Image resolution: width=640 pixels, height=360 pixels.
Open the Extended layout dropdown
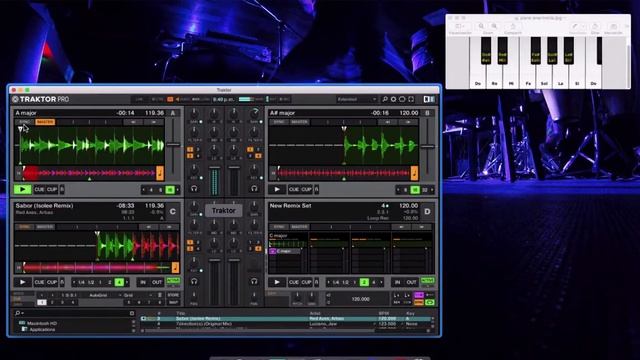click(x=357, y=99)
